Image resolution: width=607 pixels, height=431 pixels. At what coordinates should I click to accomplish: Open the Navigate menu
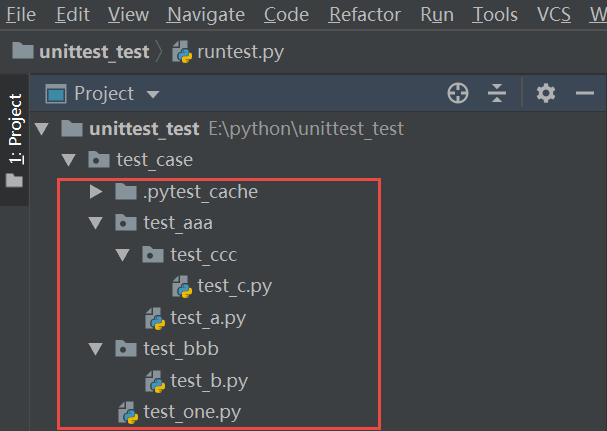pos(206,14)
